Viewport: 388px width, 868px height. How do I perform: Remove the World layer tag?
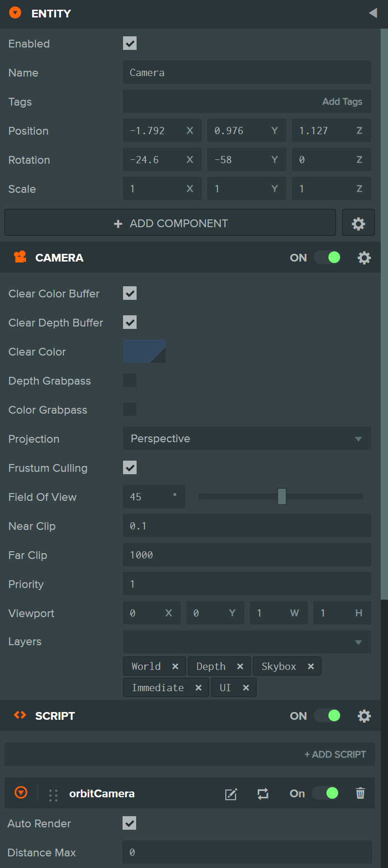pos(175,666)
